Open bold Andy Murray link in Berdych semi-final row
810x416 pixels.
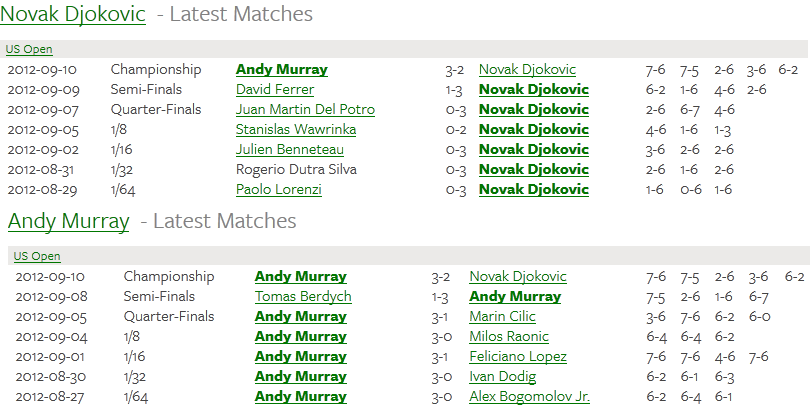[515, 297]
